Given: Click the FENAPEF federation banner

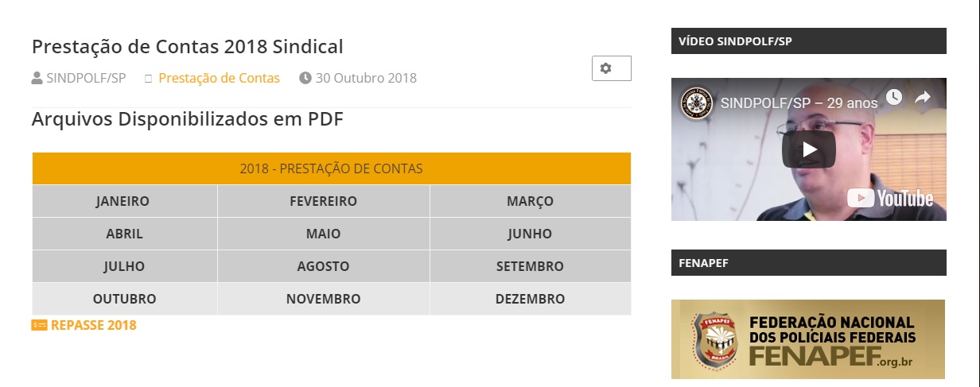Looking at the screenshot, I should pyautogui.click(x=807, y=339).
